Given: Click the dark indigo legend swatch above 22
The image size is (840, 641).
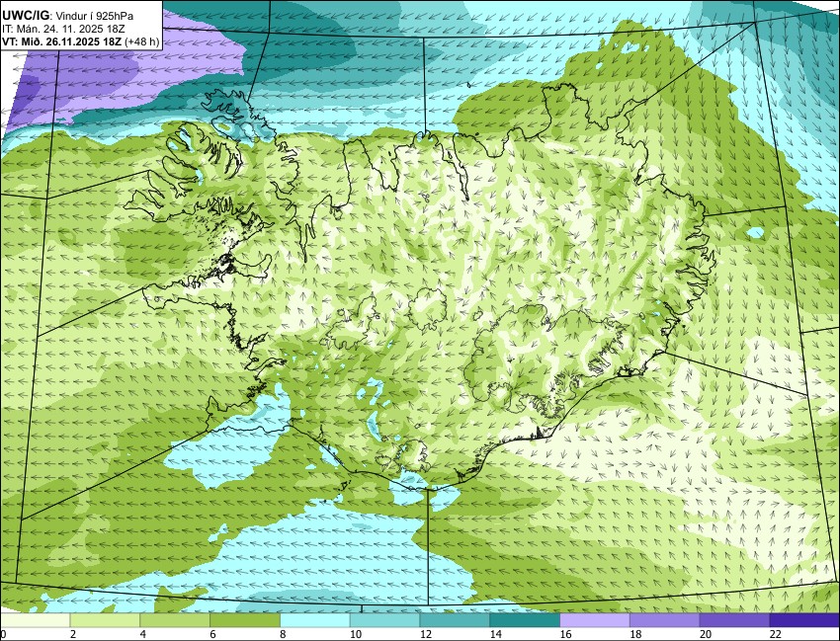Looking at the screenshot, I should point(804,620).
